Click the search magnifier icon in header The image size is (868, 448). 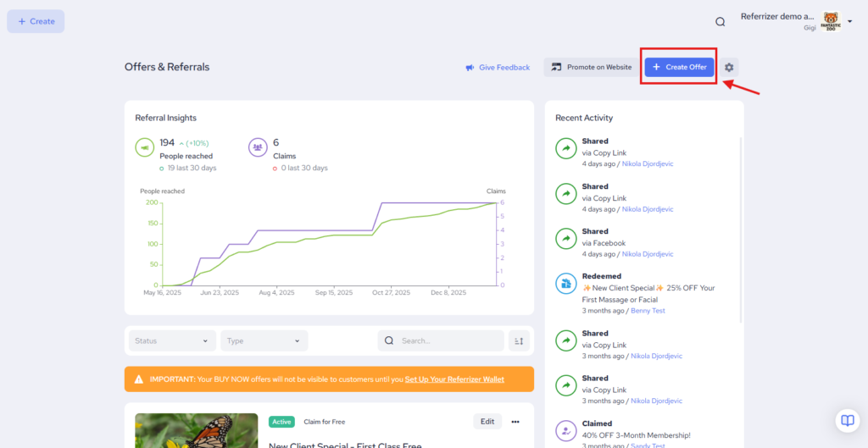tap(720, 22)
